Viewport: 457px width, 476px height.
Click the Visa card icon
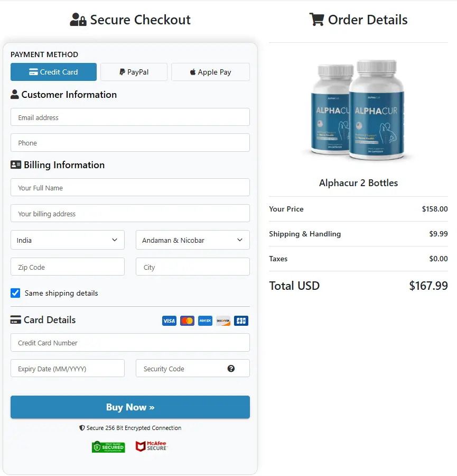169,321
